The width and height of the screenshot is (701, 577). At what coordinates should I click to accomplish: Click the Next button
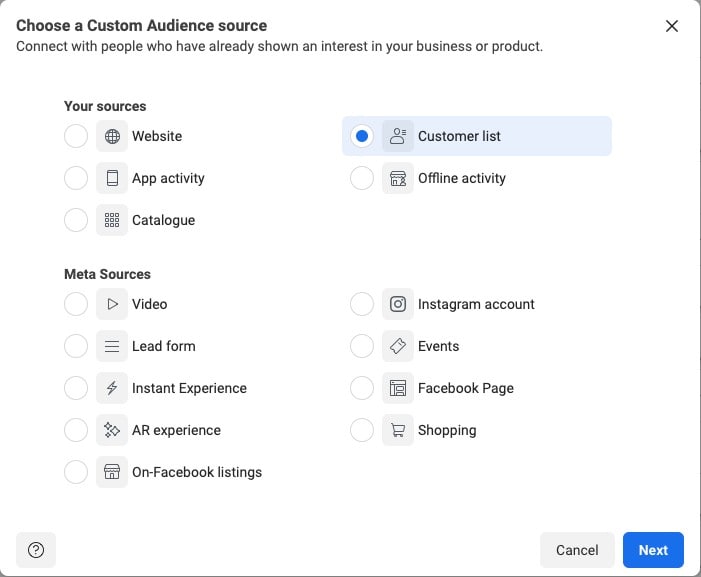pyautogui.click(x=653, y=550)
